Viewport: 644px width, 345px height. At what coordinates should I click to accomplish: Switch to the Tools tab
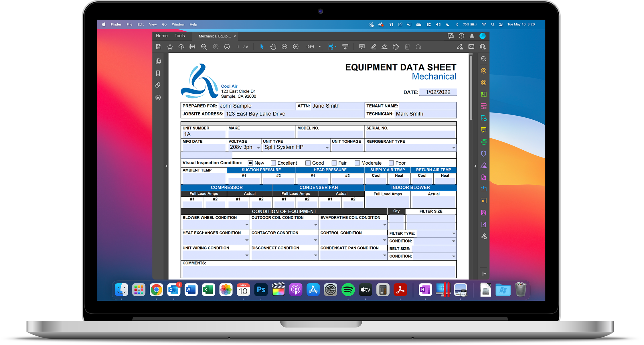tap(179, 36)
